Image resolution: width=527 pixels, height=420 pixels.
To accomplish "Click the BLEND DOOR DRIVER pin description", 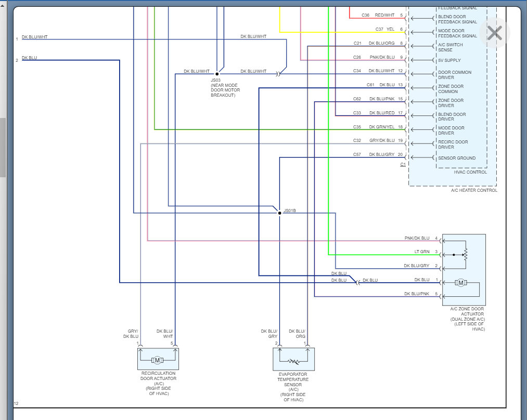I will [452, 117].
